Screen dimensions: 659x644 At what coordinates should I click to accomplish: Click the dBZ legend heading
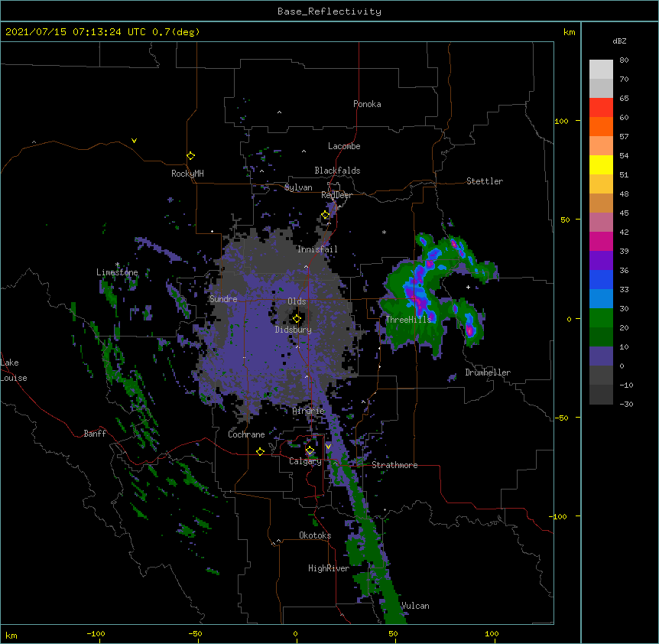pos(619,41)
